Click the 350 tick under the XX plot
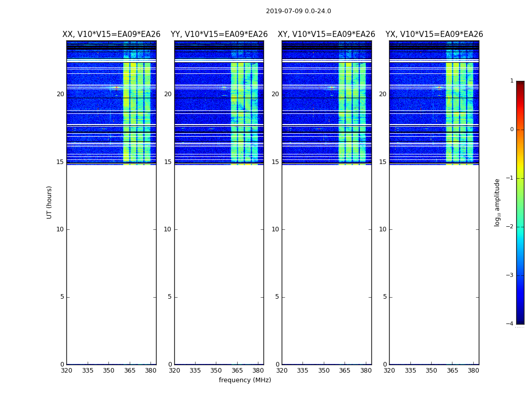Screen dimensions: 532x405 (x=108, y=371)
